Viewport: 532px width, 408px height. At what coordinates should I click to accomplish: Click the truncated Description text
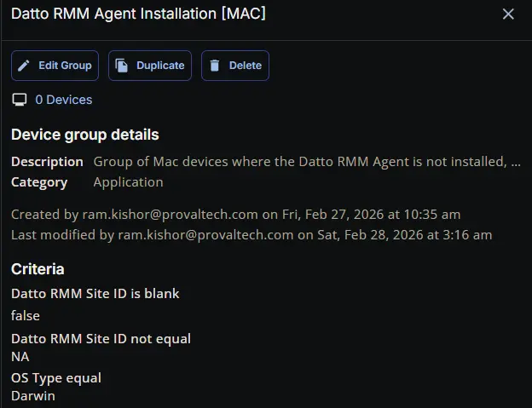(x=307, y=161)
